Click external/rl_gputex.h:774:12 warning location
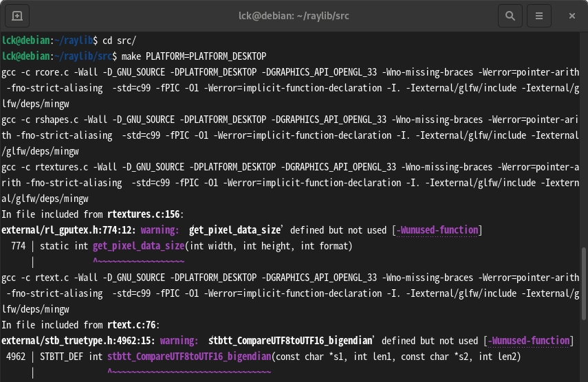 [68, 230]
